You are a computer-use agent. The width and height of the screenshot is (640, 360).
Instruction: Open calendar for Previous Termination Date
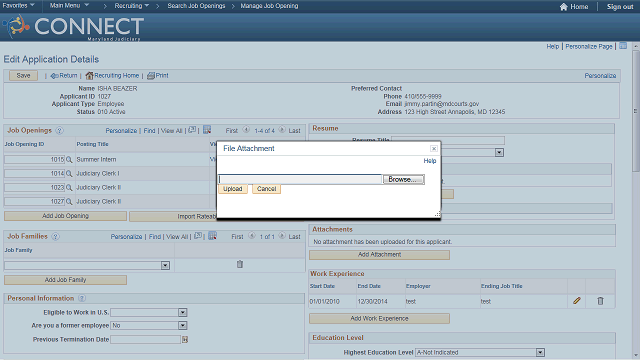pyautogui.click(x=185, y=339)
